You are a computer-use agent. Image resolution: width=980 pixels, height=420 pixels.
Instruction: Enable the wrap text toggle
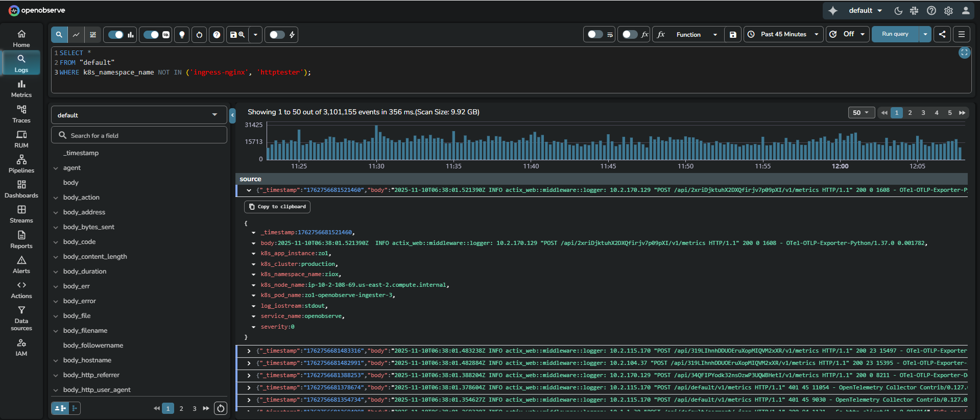click(595, 34)
